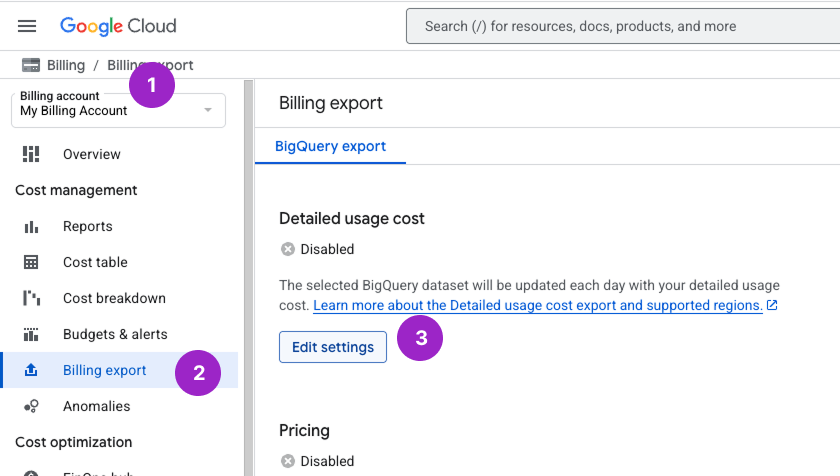
Task: Click the Detailed usage cost heading
Action: tap(351, 218)
